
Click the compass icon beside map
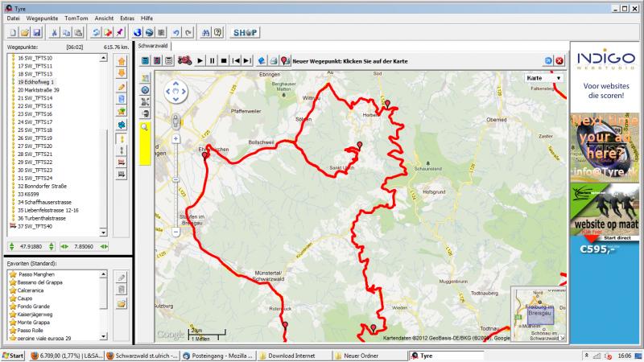pyautogui.click(x=145, y=90)
